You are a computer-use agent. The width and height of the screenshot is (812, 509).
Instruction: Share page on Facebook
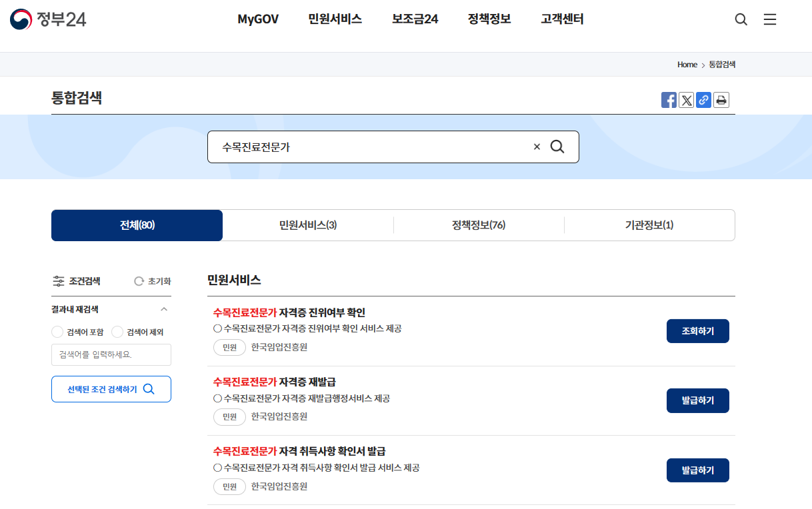(x=669, y=100)
